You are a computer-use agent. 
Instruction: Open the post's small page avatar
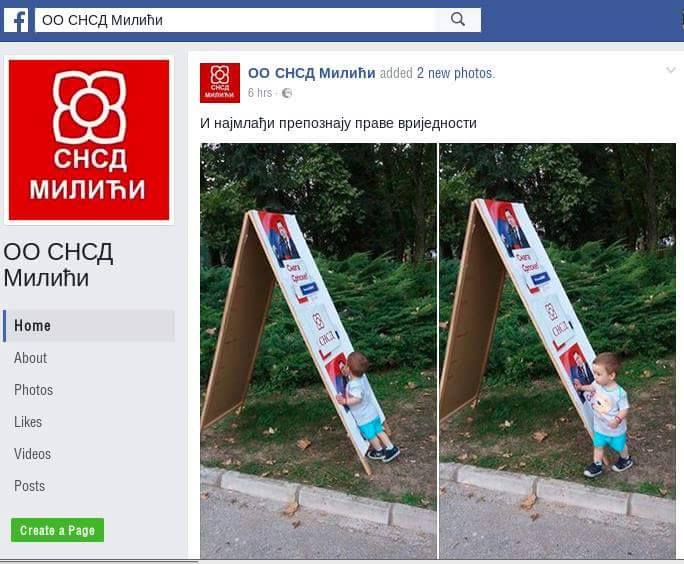coord(220,83)
